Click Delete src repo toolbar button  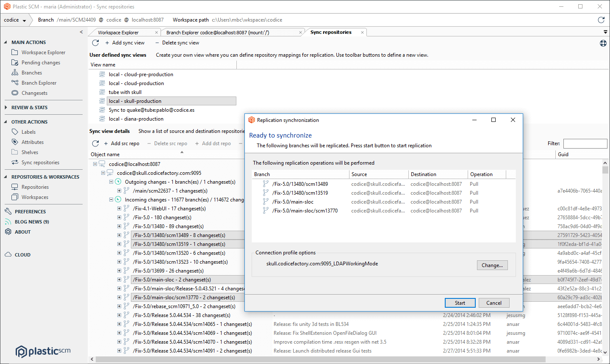(167, 143)
